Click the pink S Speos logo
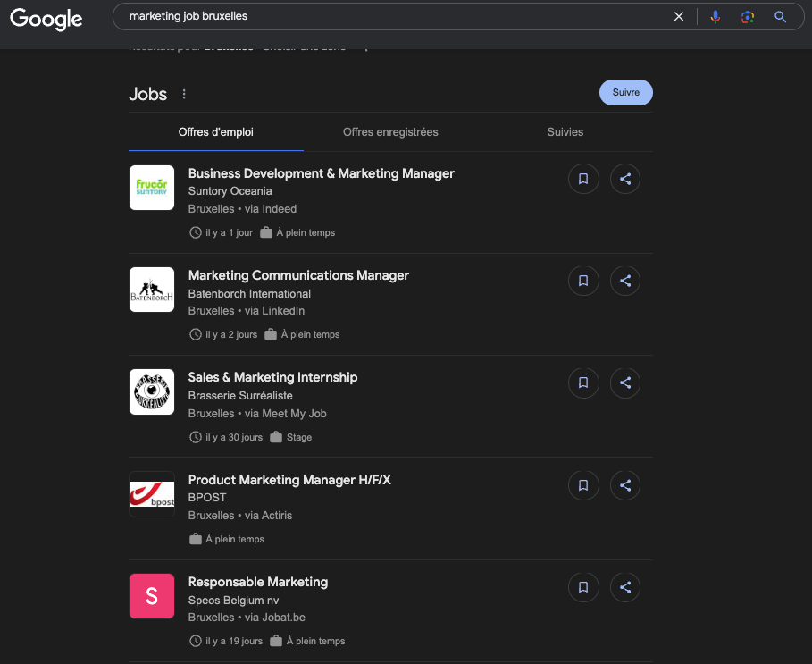 coord(152,596)
